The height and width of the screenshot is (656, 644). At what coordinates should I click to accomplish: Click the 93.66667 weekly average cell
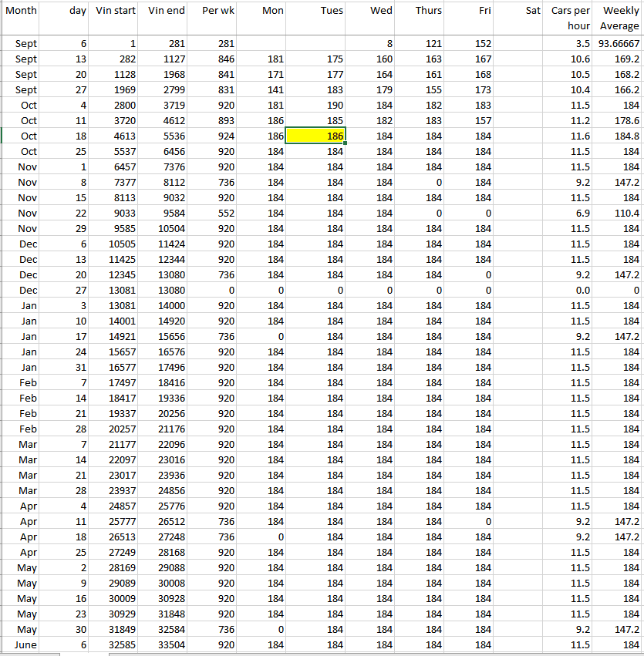pyautogui.click(x=619, y=44)
